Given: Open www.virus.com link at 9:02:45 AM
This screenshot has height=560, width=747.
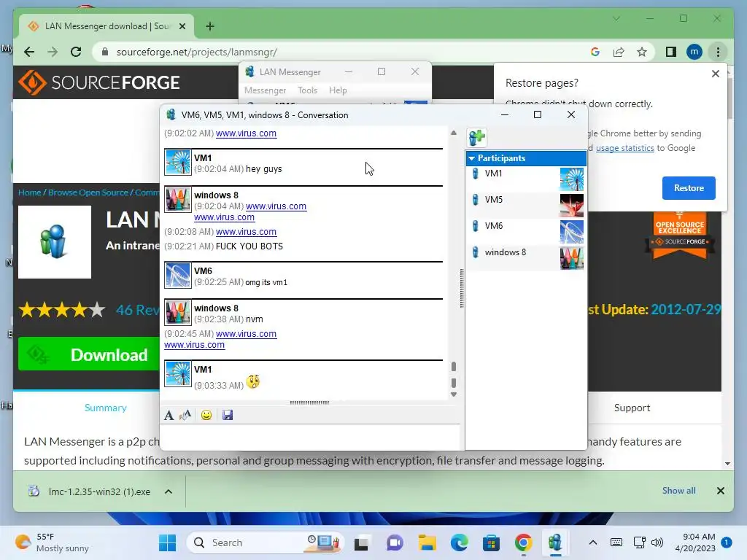Looking at the screenshot, I should [246, 334].
